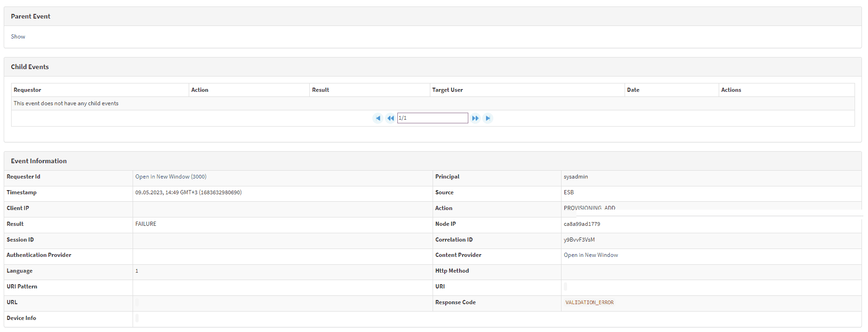Click the FAILURE result value

(x=146, y=224)
